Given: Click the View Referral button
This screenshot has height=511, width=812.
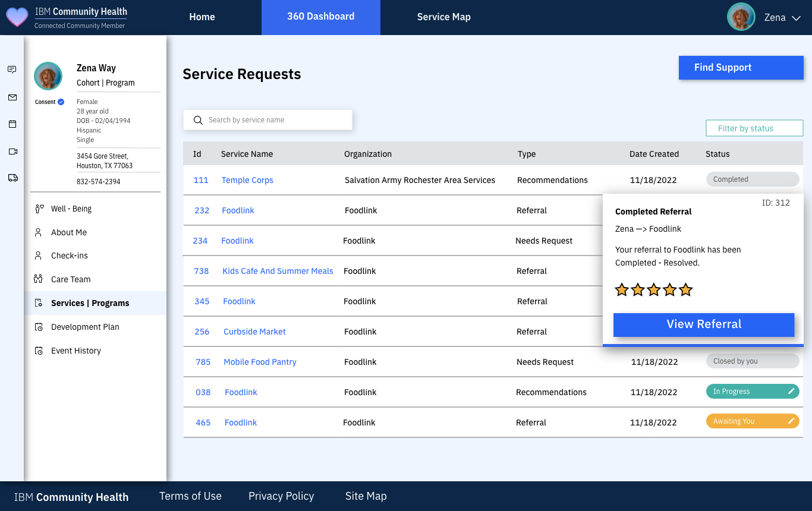Looking at the screenshot, I should (704, 324).
